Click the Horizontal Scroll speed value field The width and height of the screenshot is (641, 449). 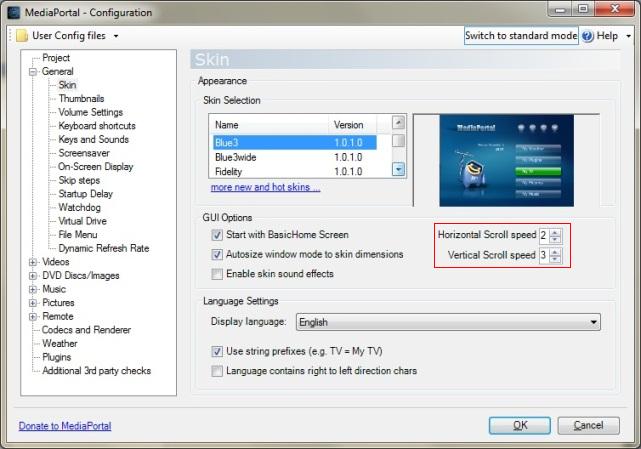click(x=545, y=235)
